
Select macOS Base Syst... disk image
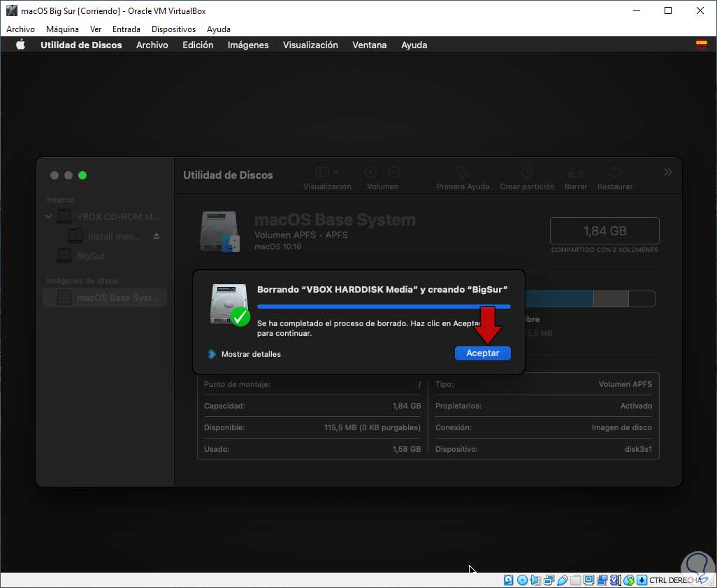[x=105, y=298]
